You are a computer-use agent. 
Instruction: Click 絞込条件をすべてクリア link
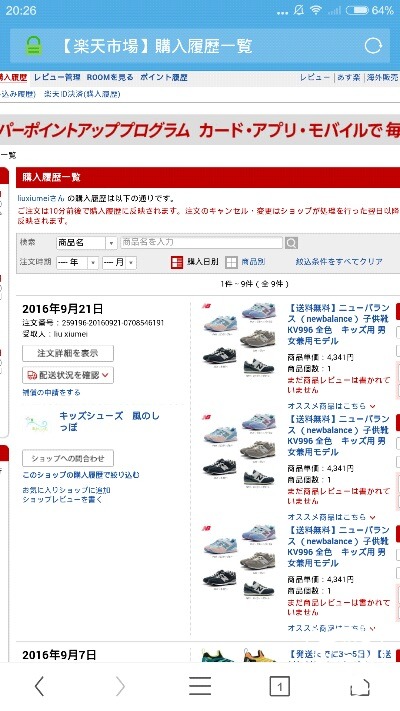click(x=339, y=262)
